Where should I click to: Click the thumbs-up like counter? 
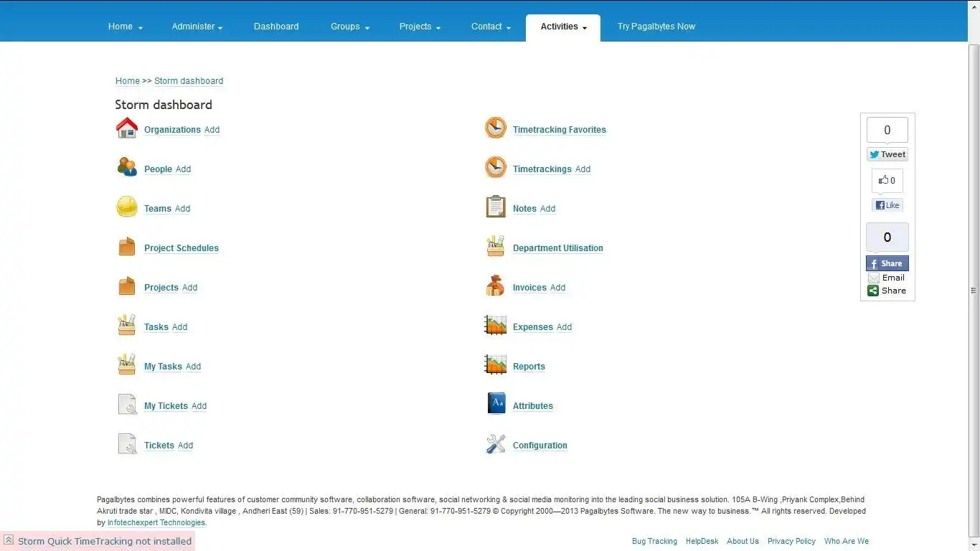point(887,181)
